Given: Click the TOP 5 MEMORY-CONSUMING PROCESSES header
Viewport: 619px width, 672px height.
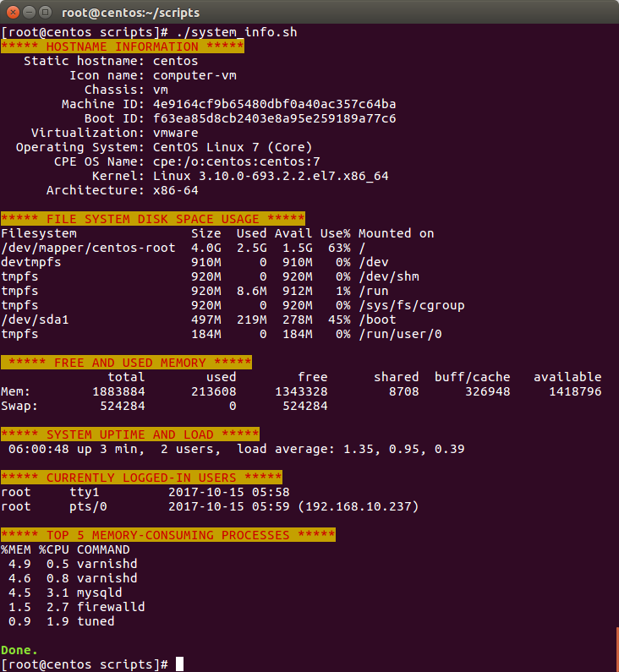Looking at the screenshot, I should (x=168, y=535).
